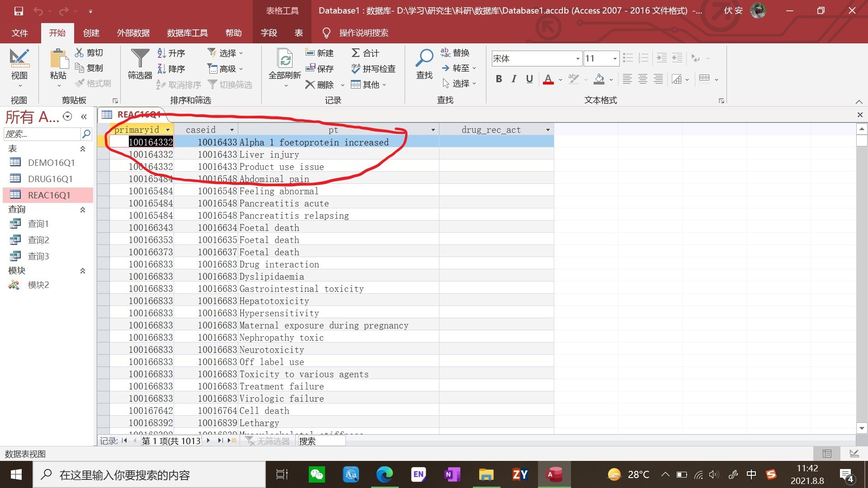Click the Paste (粘贴) clipboard icon
Viewport: 868px width, 488px height.
[x=58, y=59]
